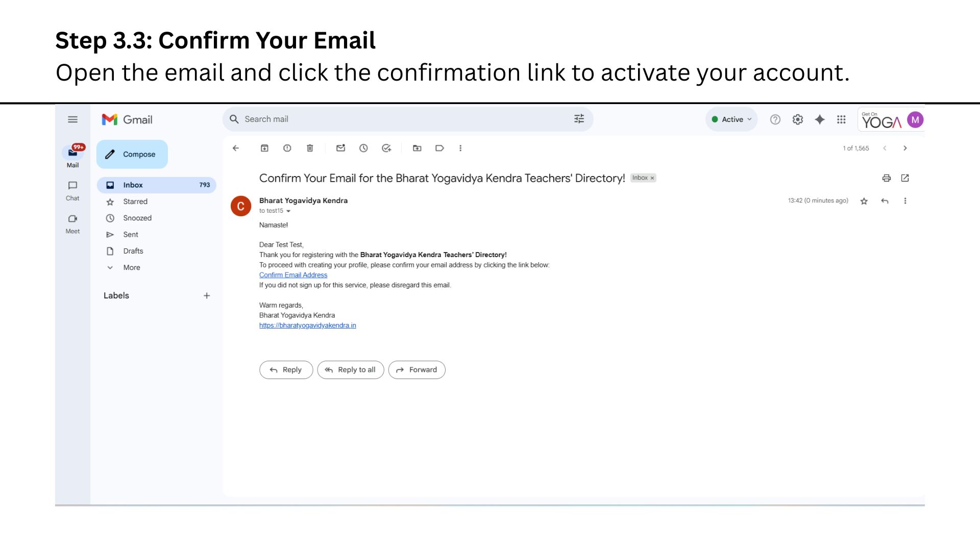Click the Search mail field

[x=398, y=119]
